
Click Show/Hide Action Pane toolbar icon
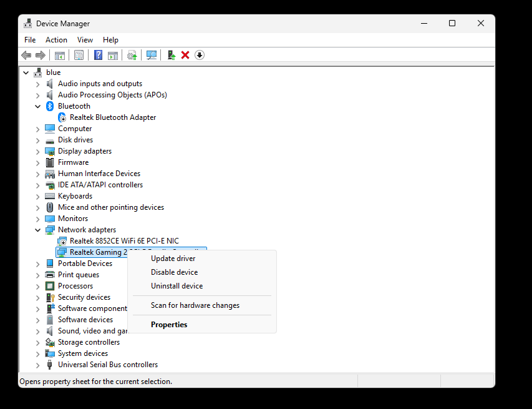pyautogui.click(x=113, y=55)
